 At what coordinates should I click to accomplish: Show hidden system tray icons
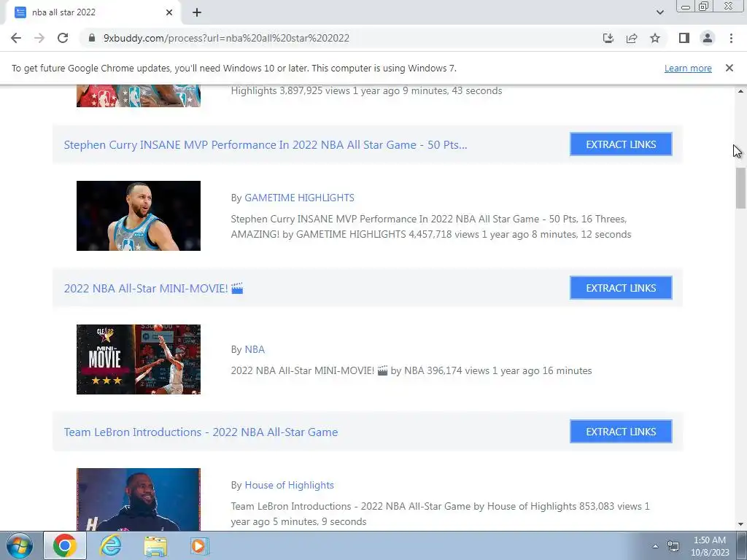[655, 546]
